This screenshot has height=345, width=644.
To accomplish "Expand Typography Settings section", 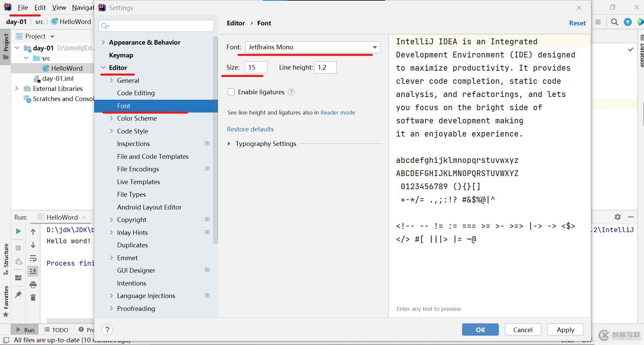I will 229,144.
